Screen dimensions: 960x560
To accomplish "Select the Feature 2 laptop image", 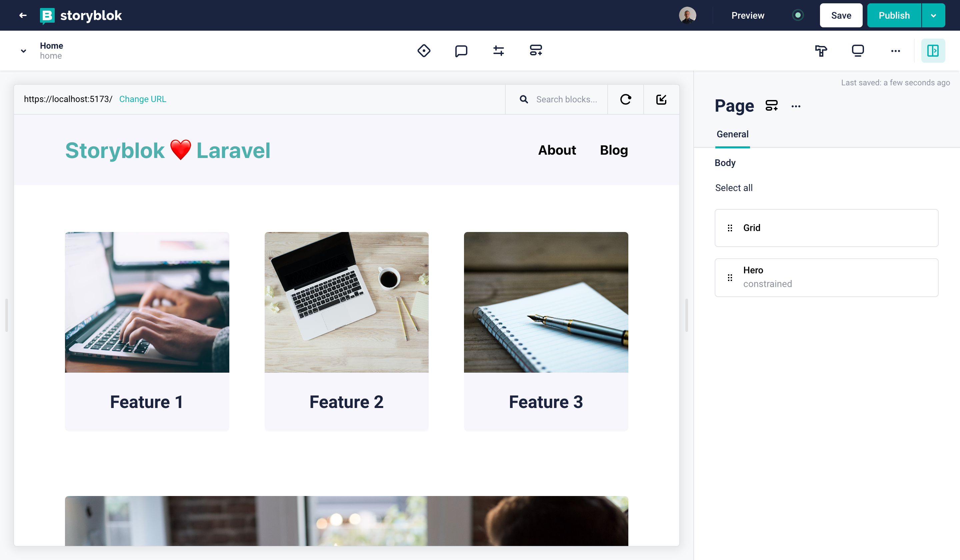I will click(346, 302).
